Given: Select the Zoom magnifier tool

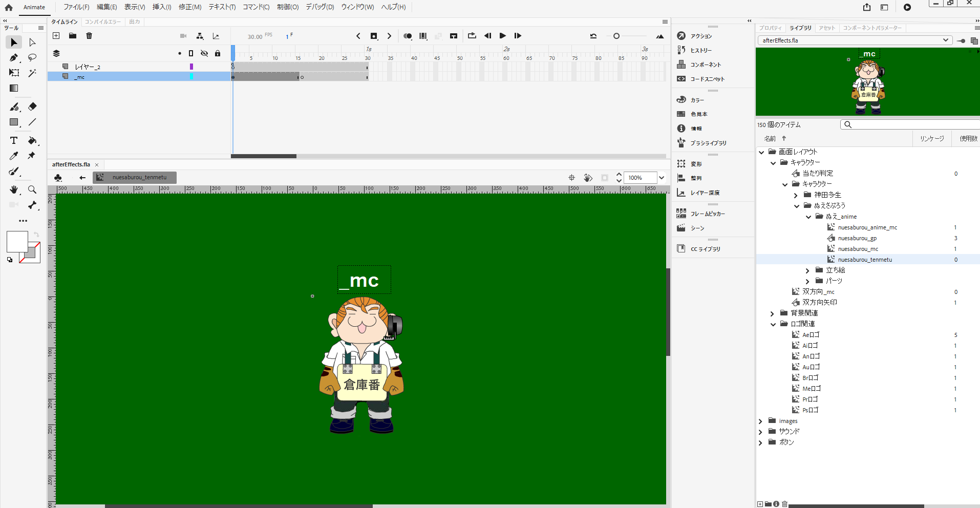Looking at the screenshot, I should point(32,190).
